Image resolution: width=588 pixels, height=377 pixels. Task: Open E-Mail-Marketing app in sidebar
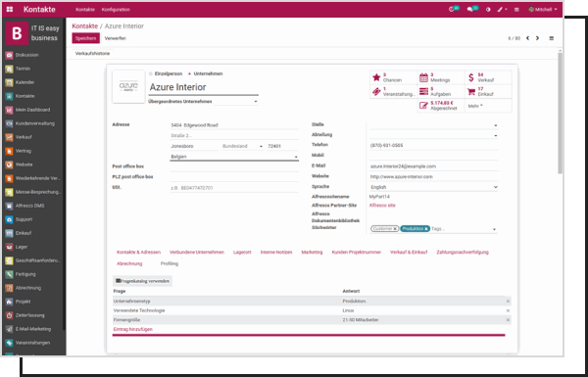[x=33, y=329]
